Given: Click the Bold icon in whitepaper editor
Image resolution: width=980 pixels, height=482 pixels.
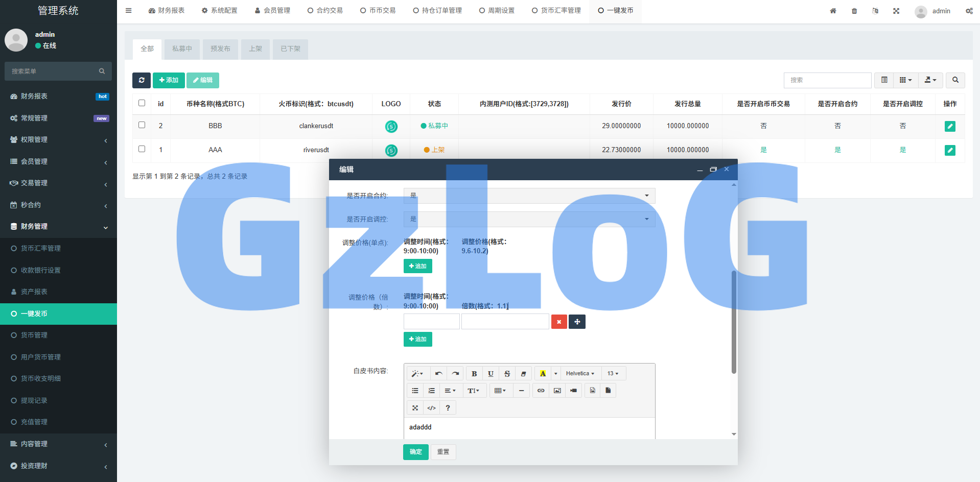Looking at the screenshot, I should (x=474, y=374).
